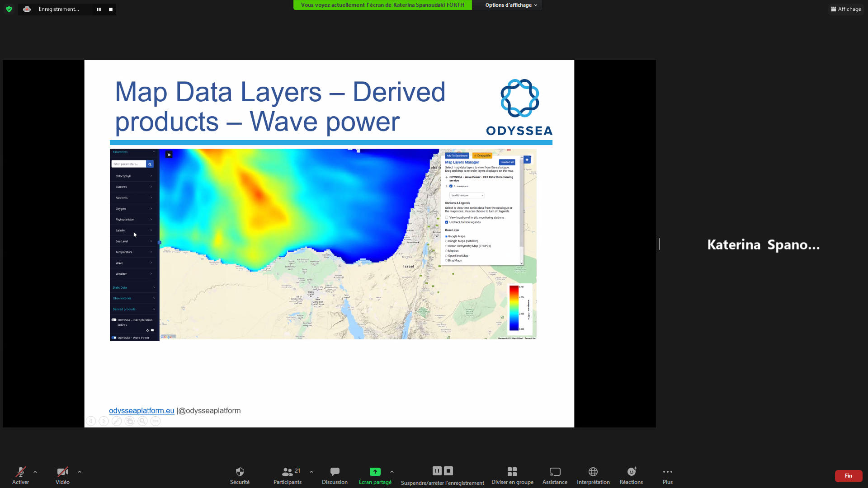Open Options d'affichage dropdown
The width and height of the screenshot is (868, 488).
click(x=511, y=5)
